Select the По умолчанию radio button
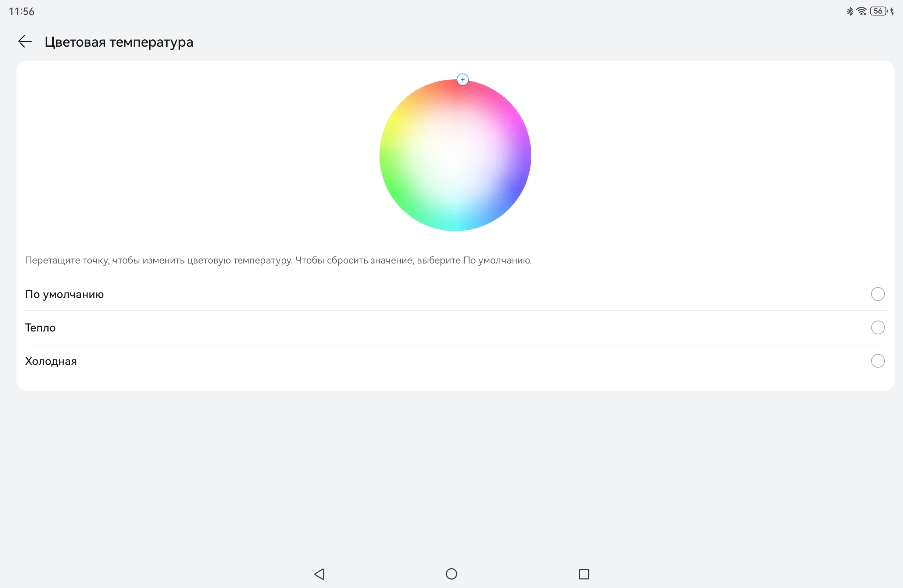The height and width of the screenshot is (588, 903). [878, 294]
